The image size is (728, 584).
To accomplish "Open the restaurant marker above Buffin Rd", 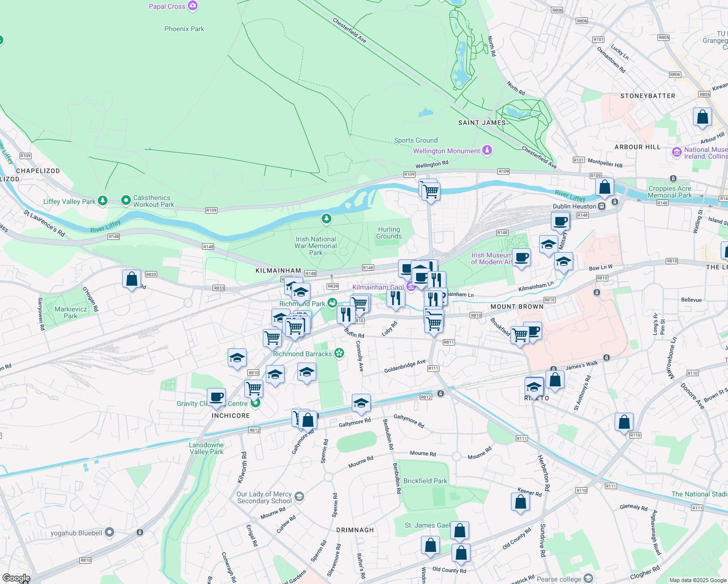I will click(x=346, y=315).
